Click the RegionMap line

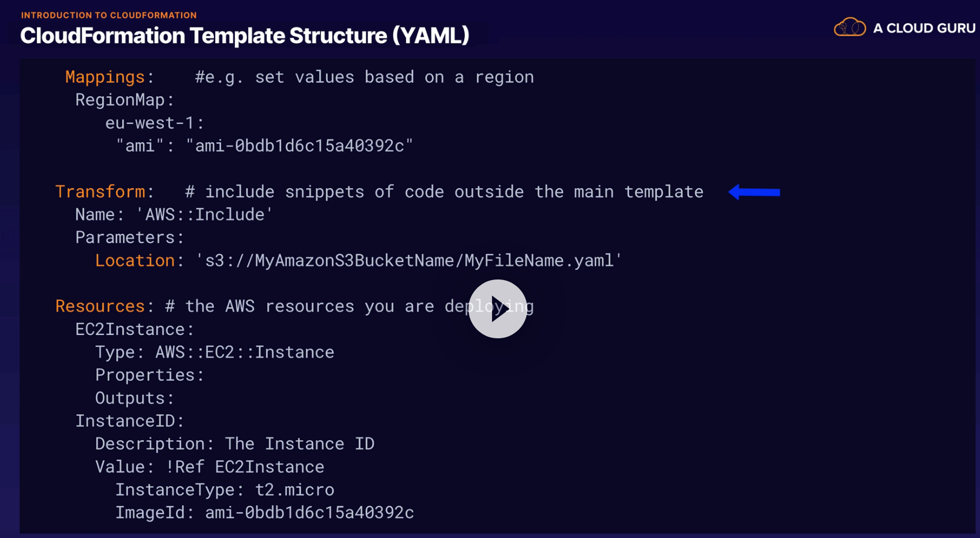point(125,100)
